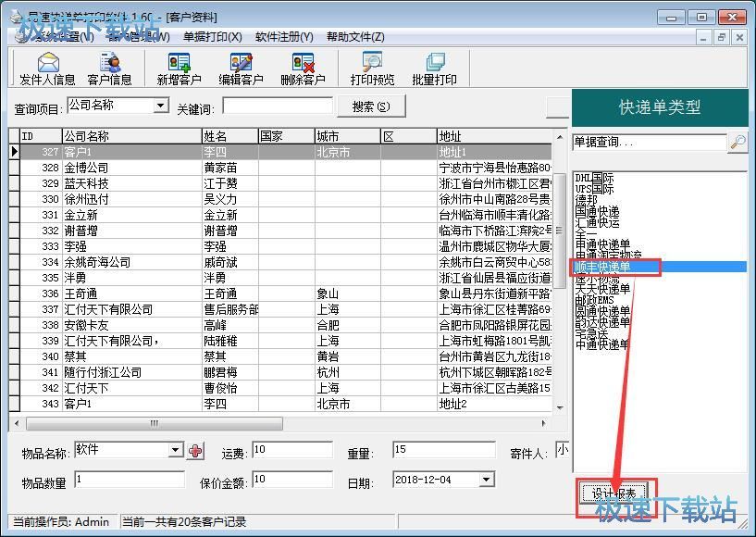Select DHL国际 in express type list

[x=594, y=178]
